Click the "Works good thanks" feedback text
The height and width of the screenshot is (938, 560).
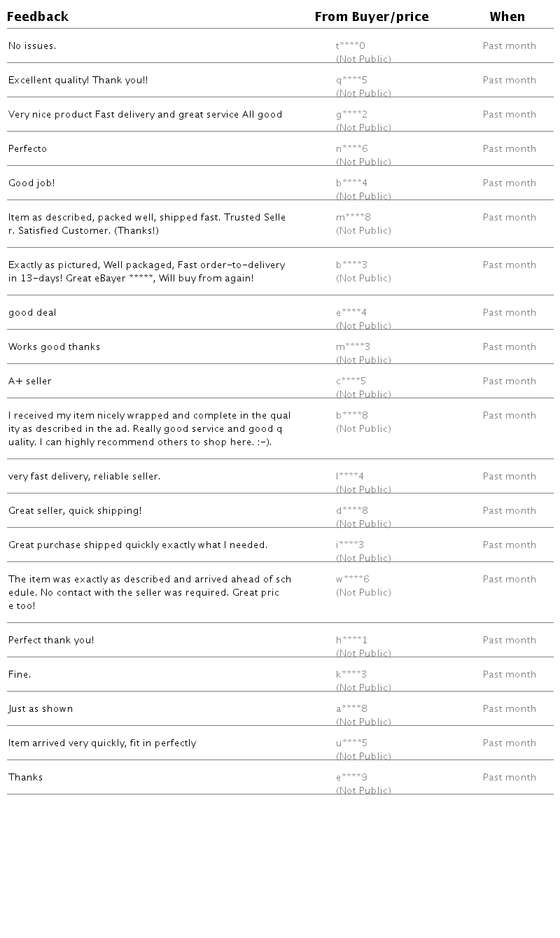[x=54, y=347]
